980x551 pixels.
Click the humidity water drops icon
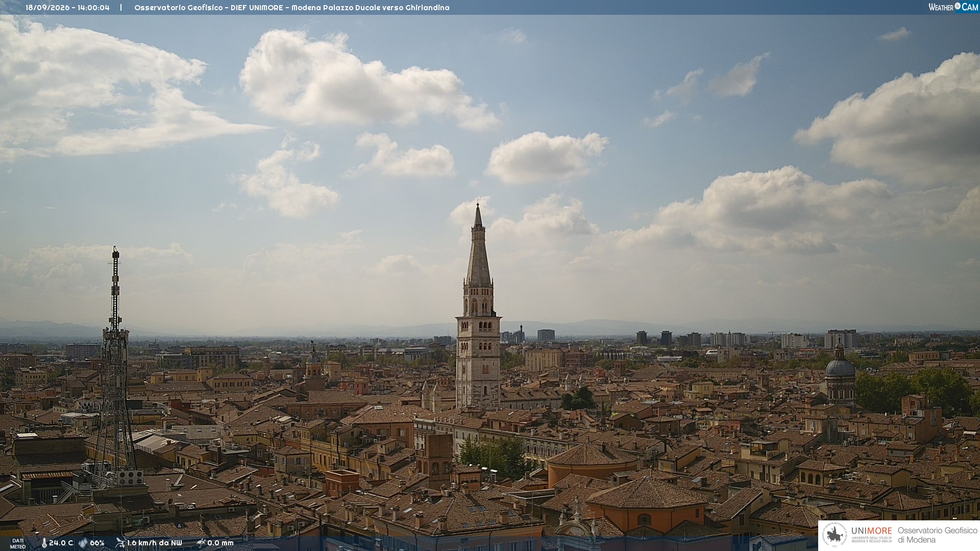83,543
